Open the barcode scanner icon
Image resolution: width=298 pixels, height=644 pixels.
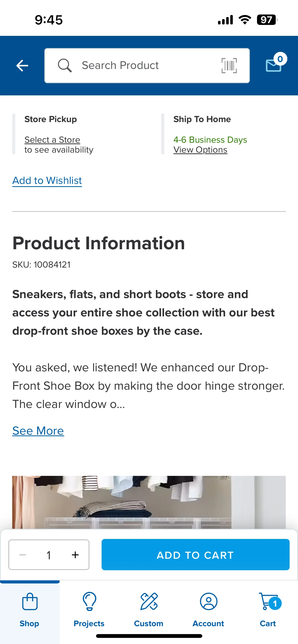tap(229, 66)
